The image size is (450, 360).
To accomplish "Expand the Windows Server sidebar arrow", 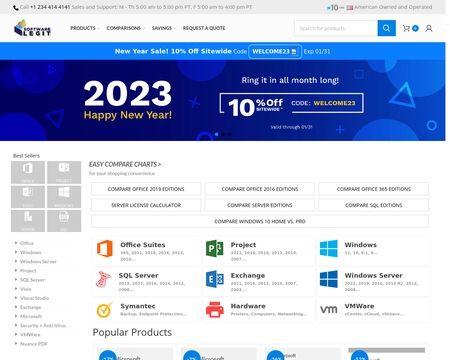I will tap(16, 261).
